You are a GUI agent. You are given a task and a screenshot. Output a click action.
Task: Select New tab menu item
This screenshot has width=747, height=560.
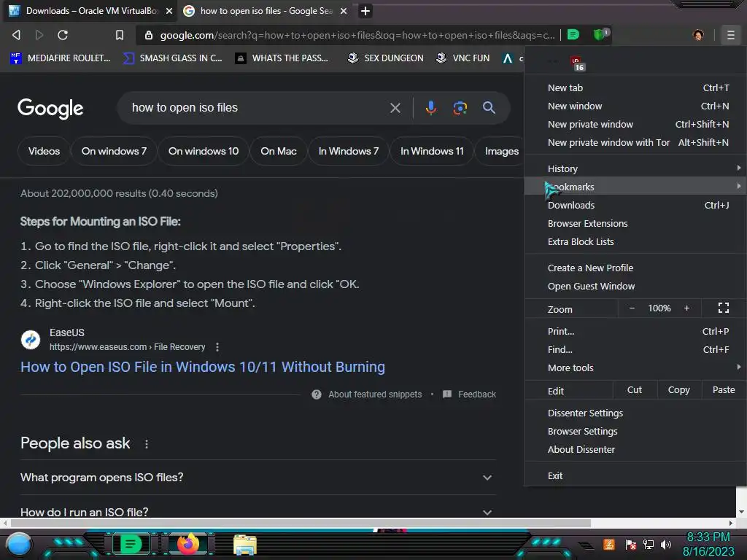click(635, 87)
